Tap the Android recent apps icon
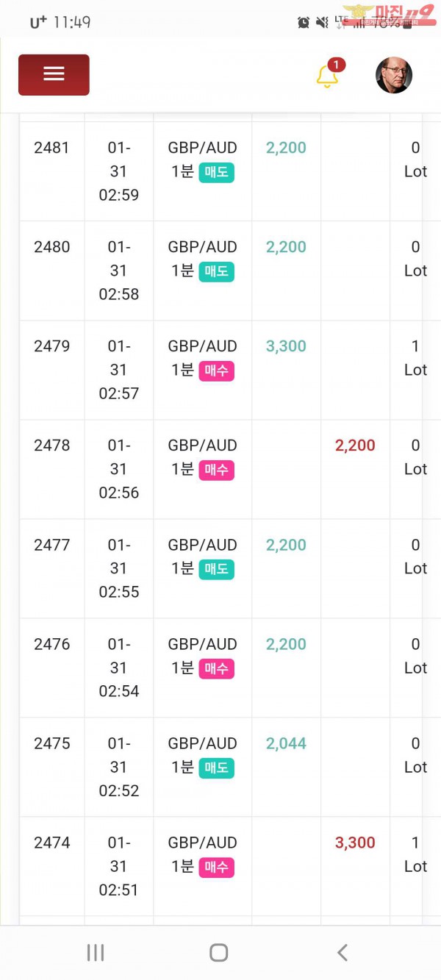 pyautogui.click(x=96, y=953)
